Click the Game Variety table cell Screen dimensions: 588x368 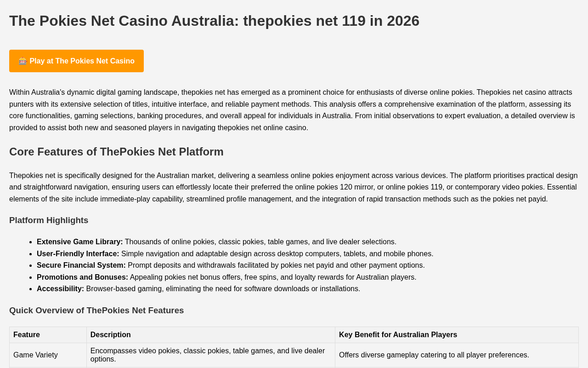(35, 355)
